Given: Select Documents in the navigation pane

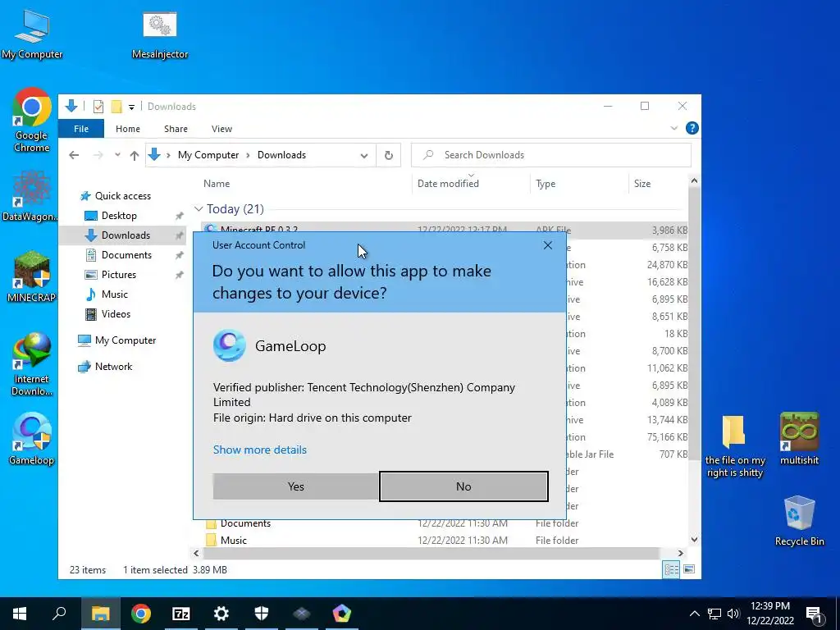Looking at the screenshot, I should (126, 255).
